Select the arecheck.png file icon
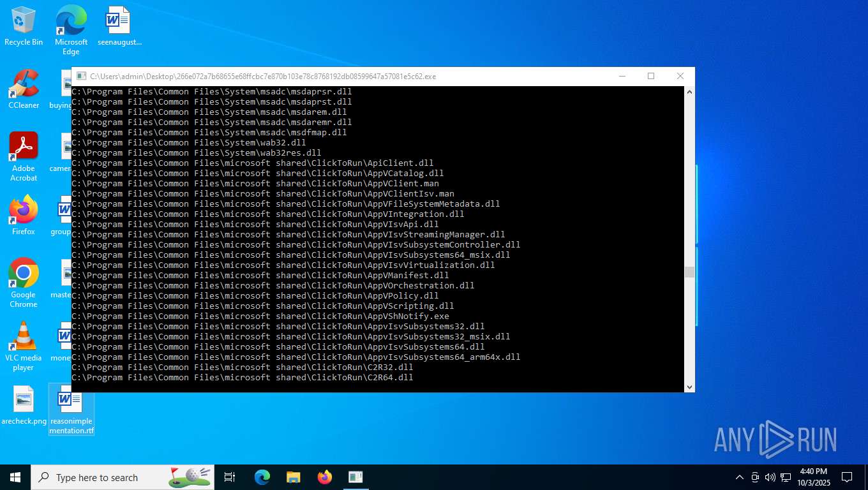 [24, 406]
